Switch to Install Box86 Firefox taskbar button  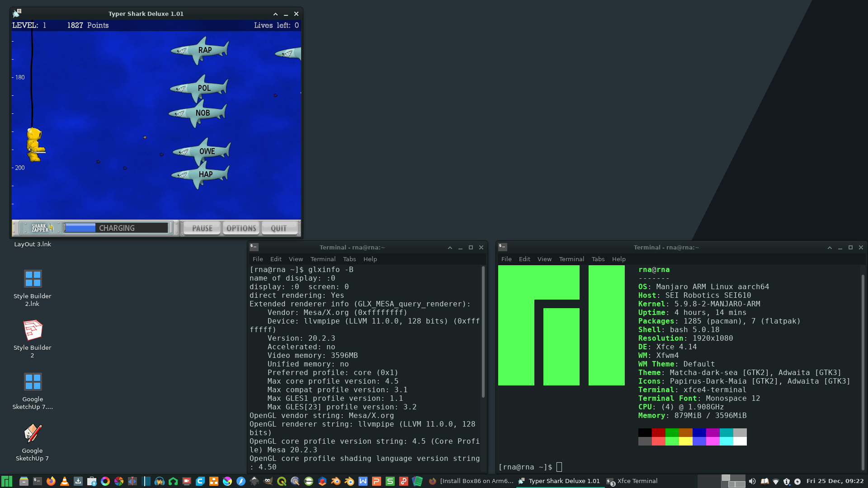click(x=471, y=481)
